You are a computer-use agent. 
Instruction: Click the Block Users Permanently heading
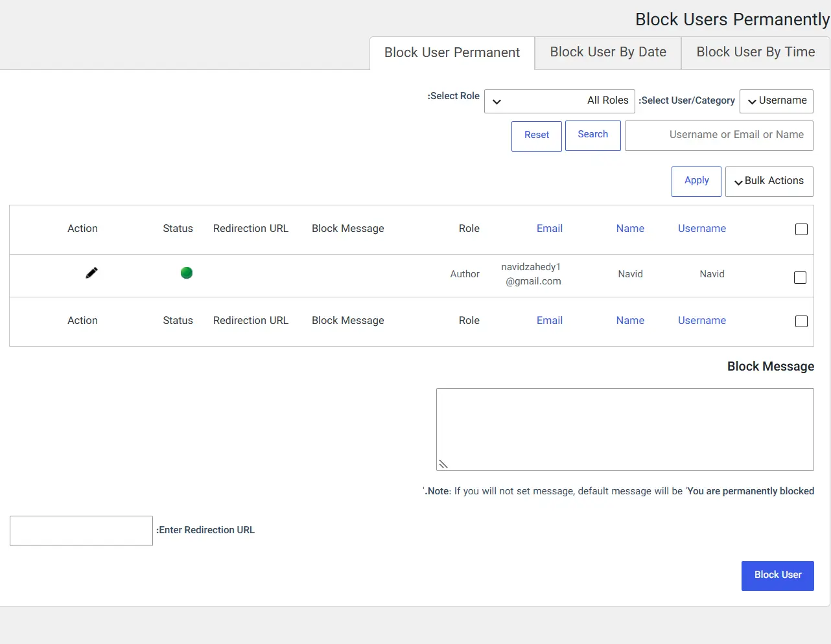[732, 19]
